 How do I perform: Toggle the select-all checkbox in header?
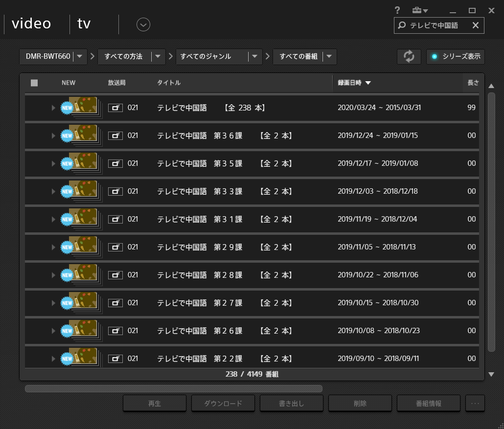(x=34, y=83)
